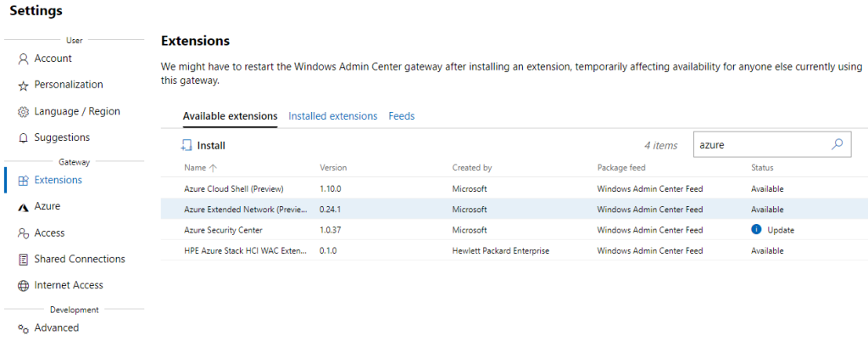Click the Install button
This screenshot has height=347, width=868.
click(203, 146)
